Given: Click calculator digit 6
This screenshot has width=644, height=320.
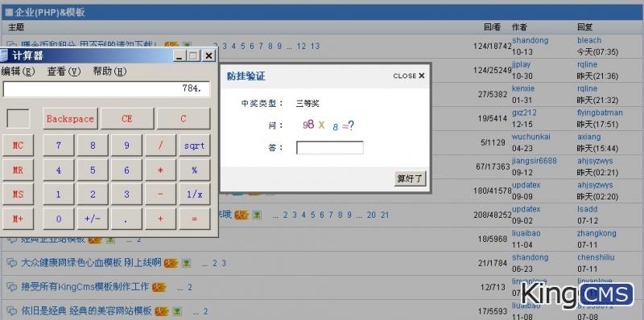Looking at the screenshot, I should (126, 170).
